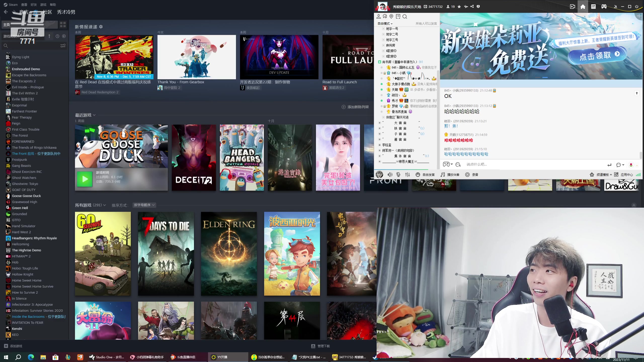Toggle the YY microphone icon
This screenshot has width=644, height=362.
coord(398,174)
